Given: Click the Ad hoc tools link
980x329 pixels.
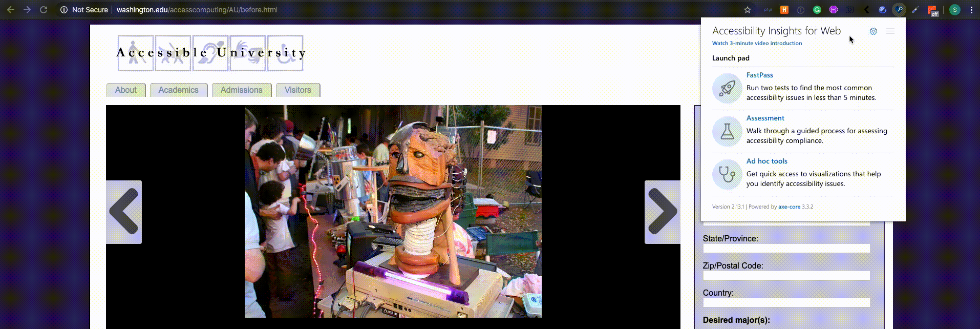Looking at the screenshot, I should tap(767, 161).
